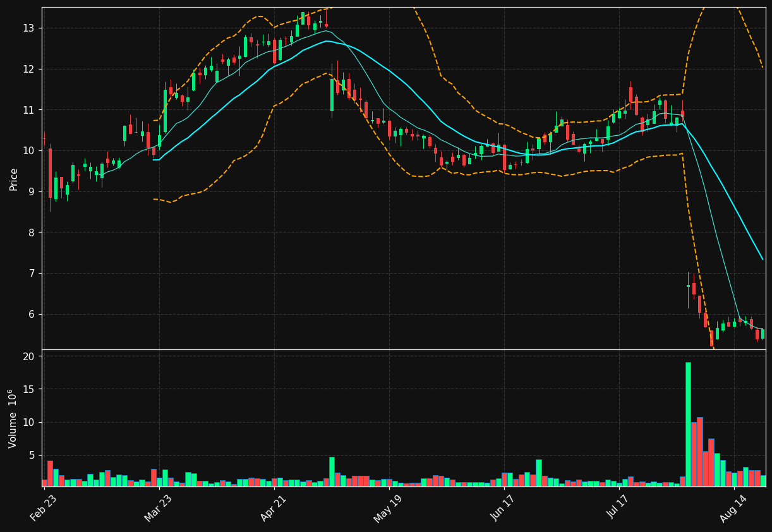Viewport: 772px width, 532px height.
Task: Select the green volume spike in early May
Action: coord(332,471)
